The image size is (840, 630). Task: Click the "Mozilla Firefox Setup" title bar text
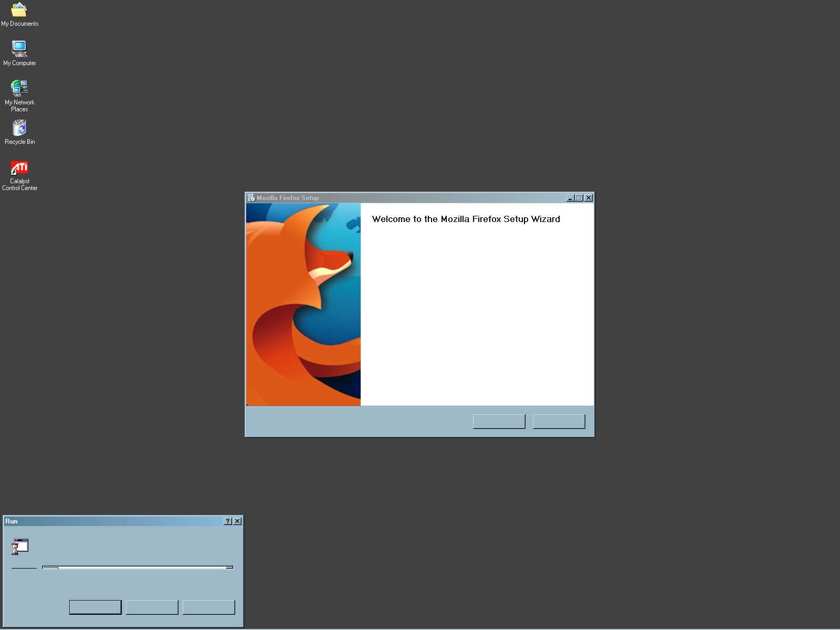(x=288, y=198)
